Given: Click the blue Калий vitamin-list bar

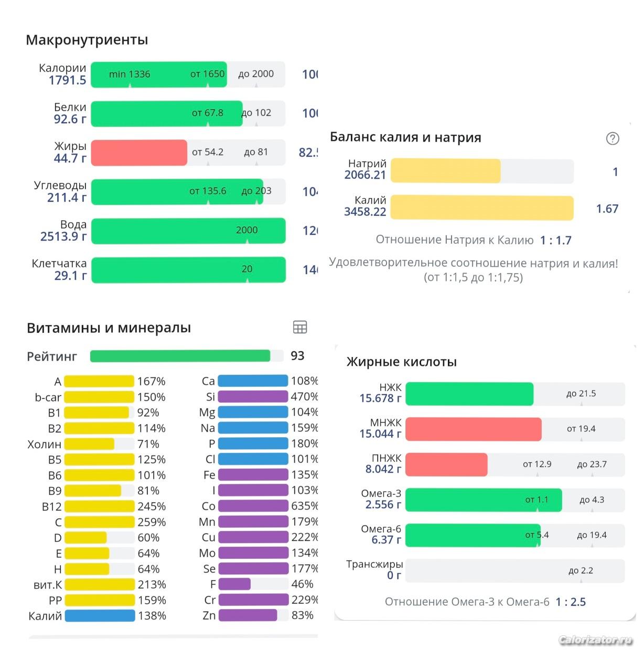Looking at the screenshot, I should click(99, 616).
